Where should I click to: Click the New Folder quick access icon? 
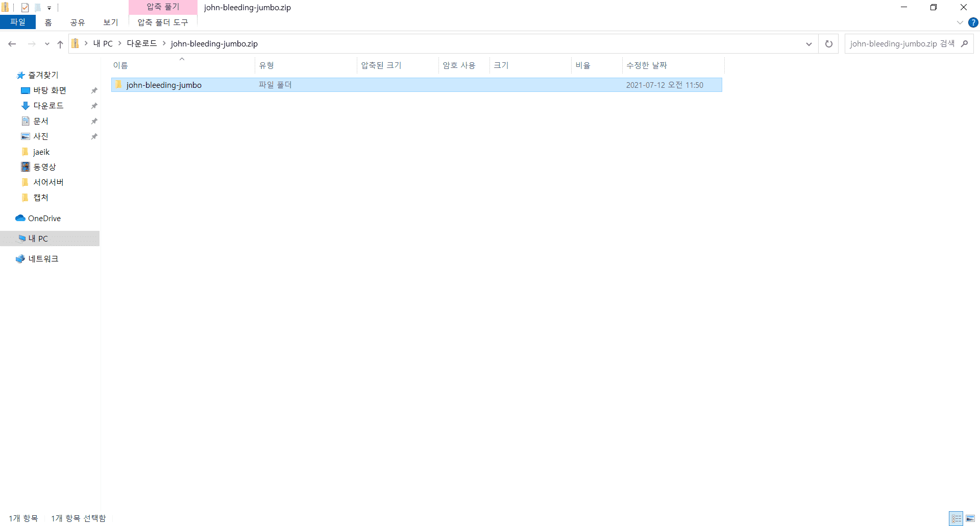coord(38,8)
